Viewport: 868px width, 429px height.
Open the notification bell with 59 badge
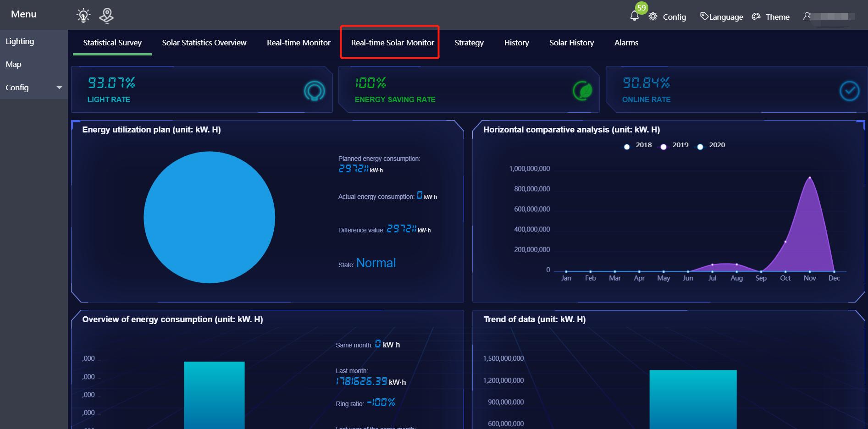[x=635, y=16]
